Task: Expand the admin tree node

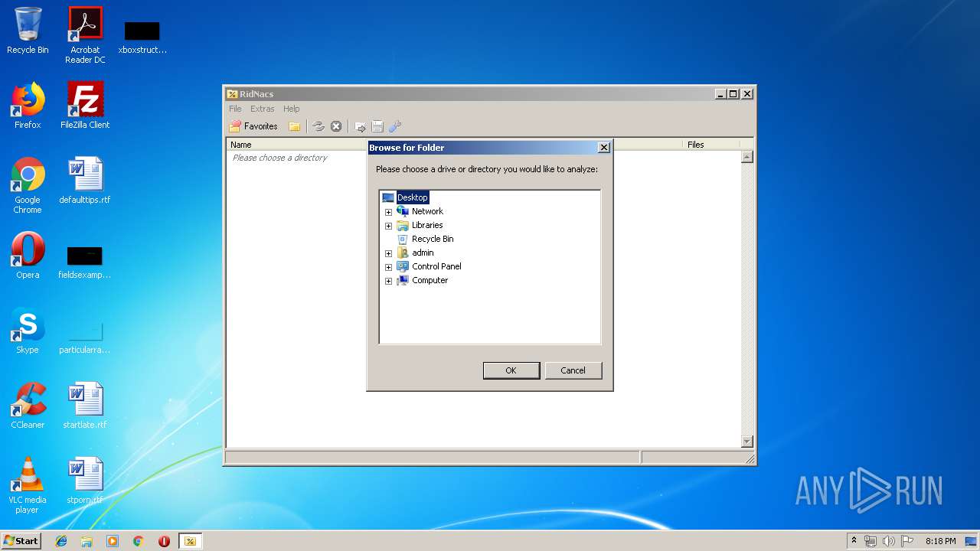Action: 388,253
